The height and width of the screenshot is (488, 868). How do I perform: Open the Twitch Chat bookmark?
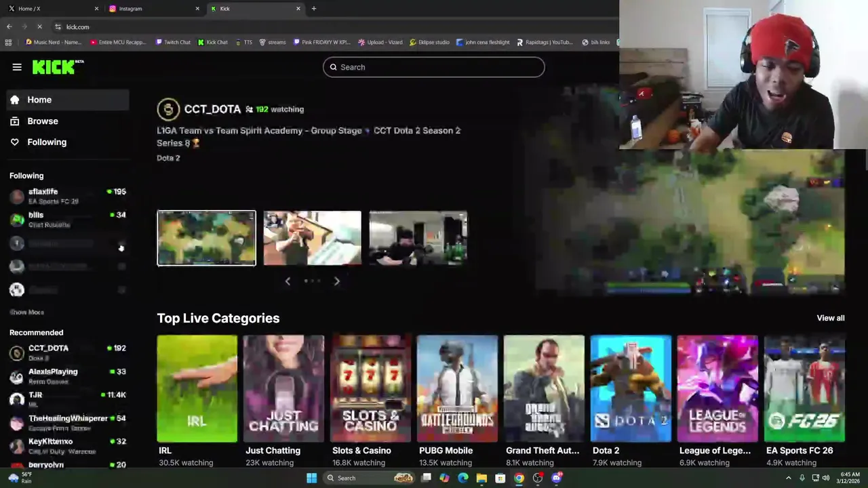(173, 42)
